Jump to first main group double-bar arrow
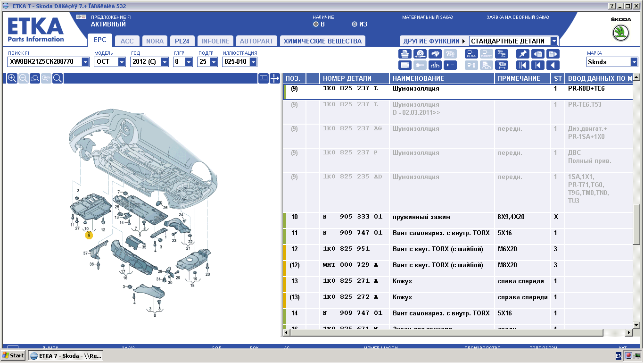644x363 pixels. [523, 65]
